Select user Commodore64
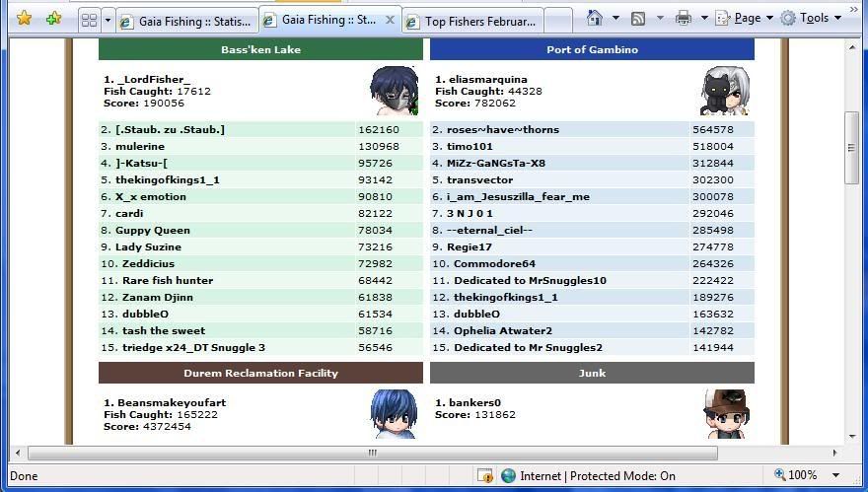 pyautogui.click(x=494, y=263)
